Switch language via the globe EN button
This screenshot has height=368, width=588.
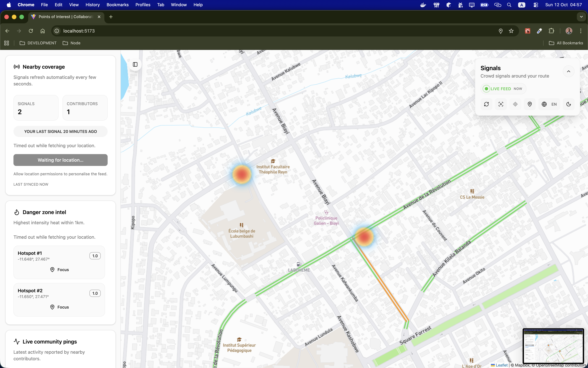coord(549,104)
